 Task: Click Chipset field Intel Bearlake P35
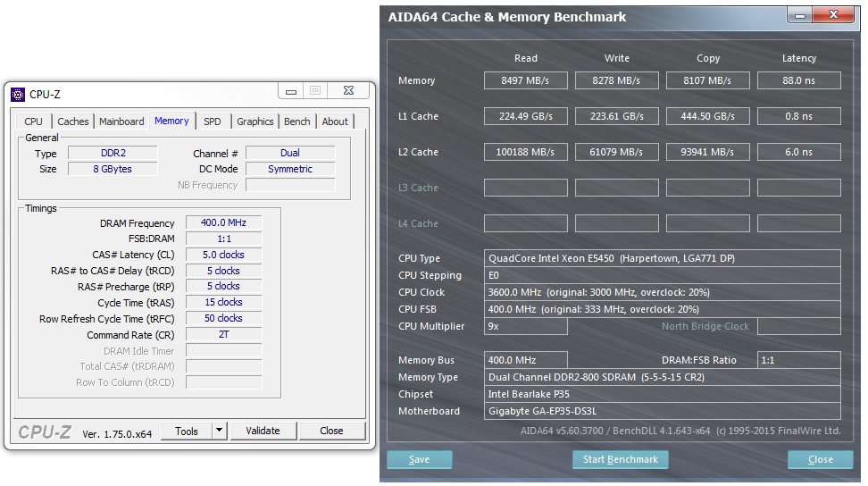pos(662,394)
